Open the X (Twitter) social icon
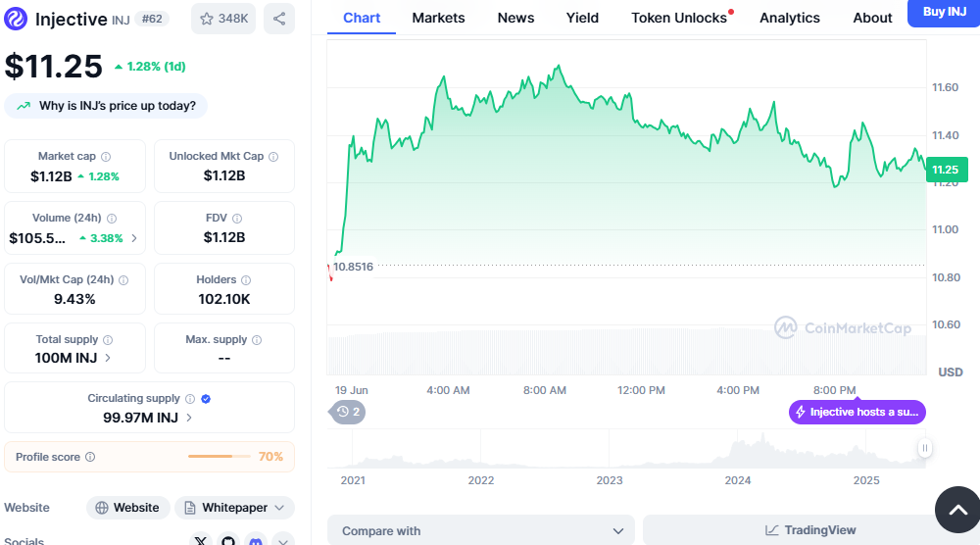 [201, 541]
